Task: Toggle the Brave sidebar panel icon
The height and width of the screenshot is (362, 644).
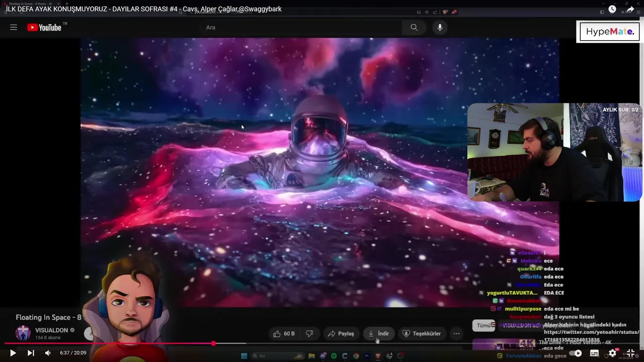Action: coord(603,12)
